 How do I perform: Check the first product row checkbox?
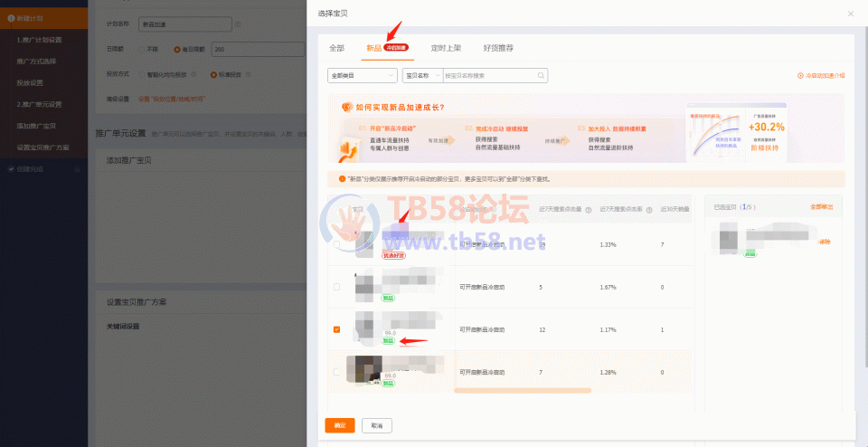point(337,244)
